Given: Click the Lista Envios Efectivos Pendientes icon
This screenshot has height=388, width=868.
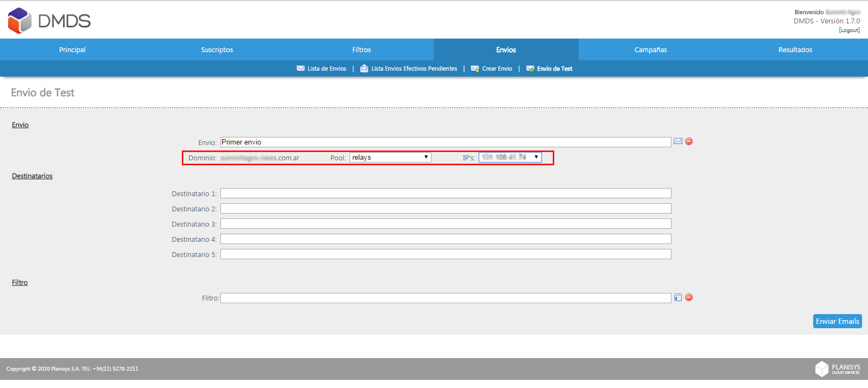Looking at the screenshot, I should click(x=364, y=68).
